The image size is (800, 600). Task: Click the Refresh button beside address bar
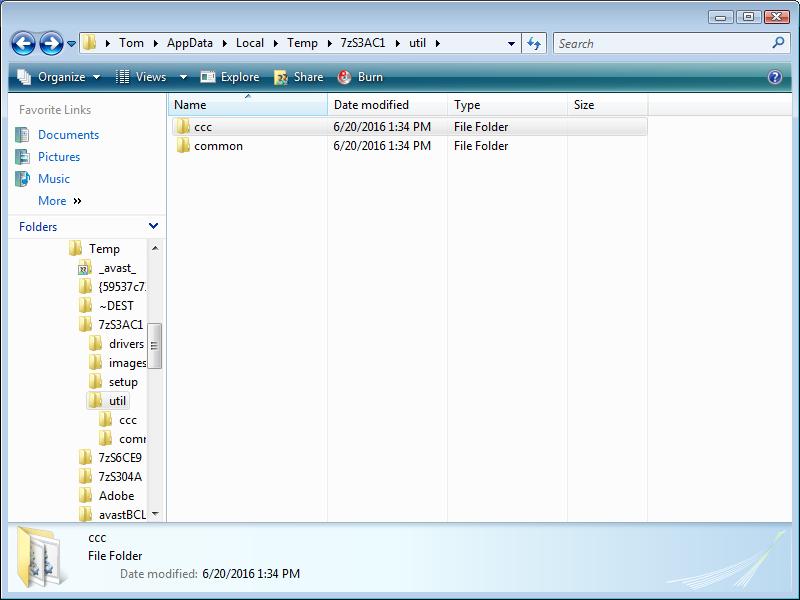pos(534,43)
